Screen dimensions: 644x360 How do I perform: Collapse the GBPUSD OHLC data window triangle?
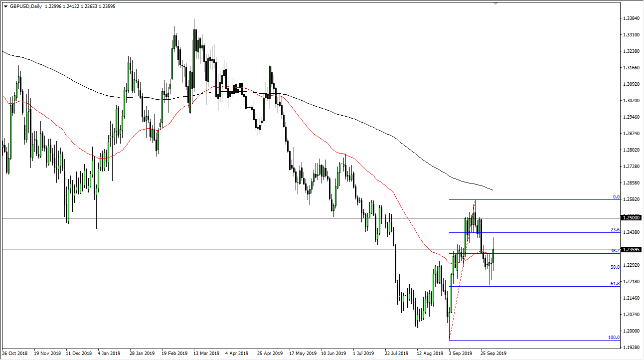(x=6, y=6)
